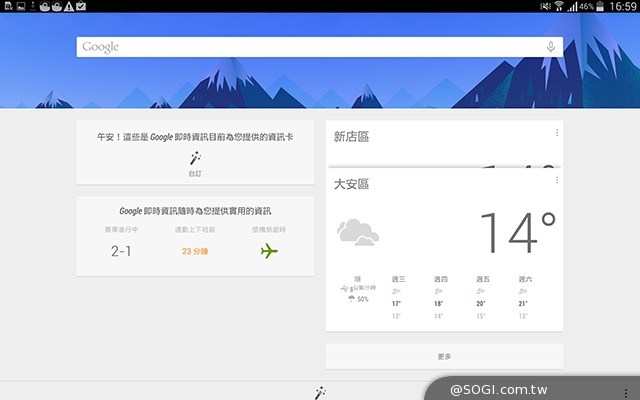Tap the microphone voice search icon
The width and height of the screenshot is (640, 400).
tap(550, 47)
